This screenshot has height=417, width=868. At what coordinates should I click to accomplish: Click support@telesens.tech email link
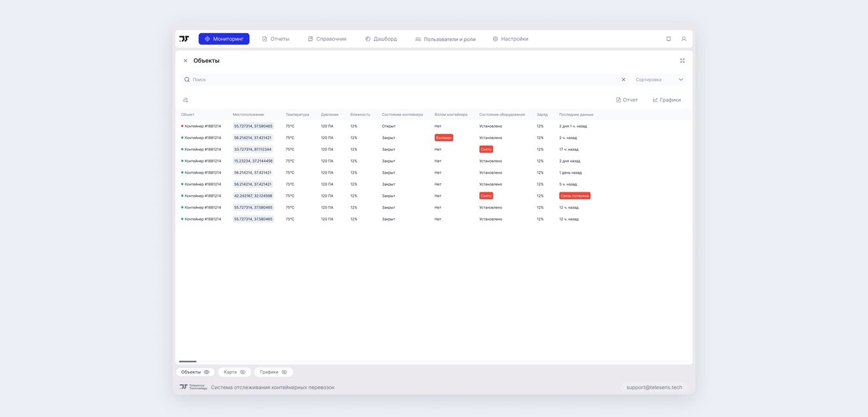654,387
